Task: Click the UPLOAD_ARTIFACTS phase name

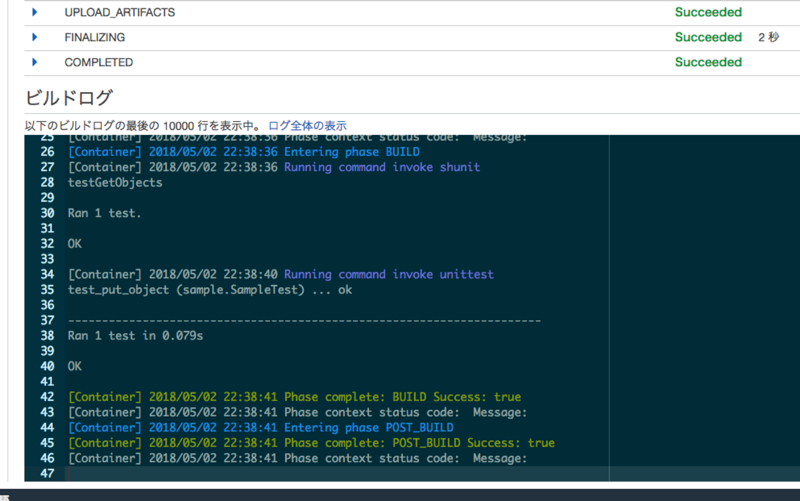Action: (x=119, y=12)
